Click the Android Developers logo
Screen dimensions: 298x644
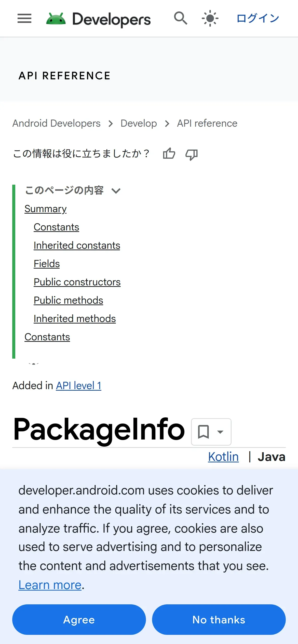[x=98, y=19]
